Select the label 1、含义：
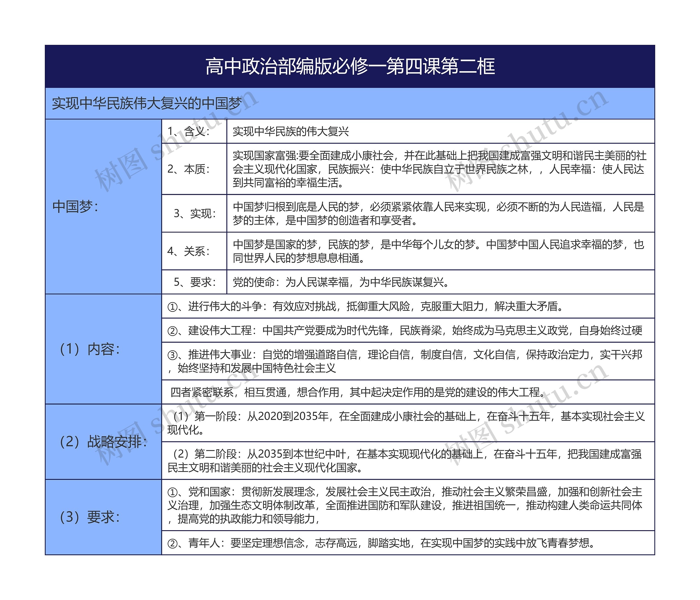 (189, 131)
